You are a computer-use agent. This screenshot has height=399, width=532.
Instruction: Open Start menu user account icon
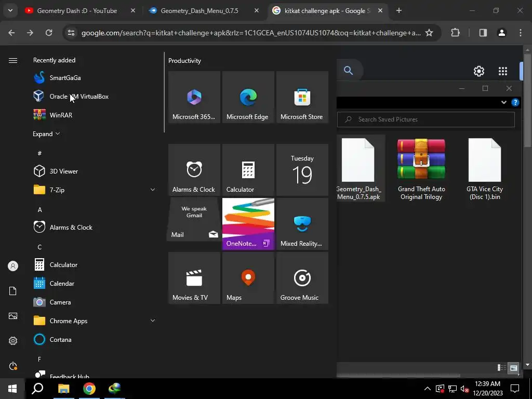click(13, 266)
